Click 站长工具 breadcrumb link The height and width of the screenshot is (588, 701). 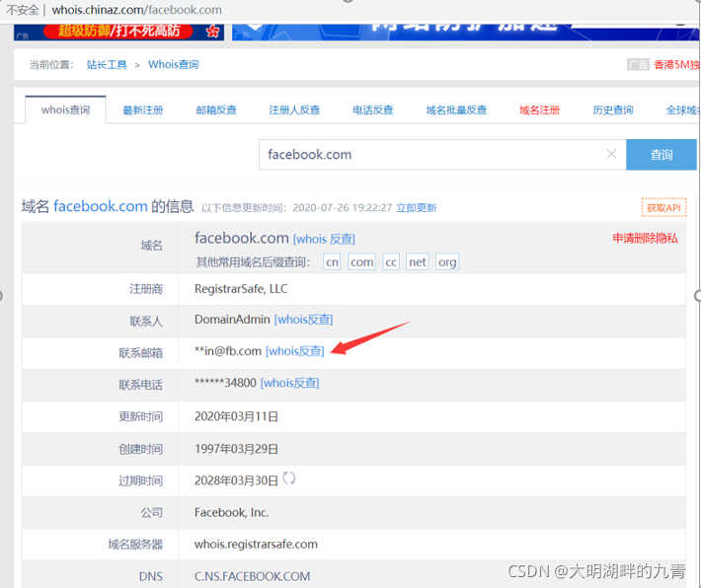point(107,65)
